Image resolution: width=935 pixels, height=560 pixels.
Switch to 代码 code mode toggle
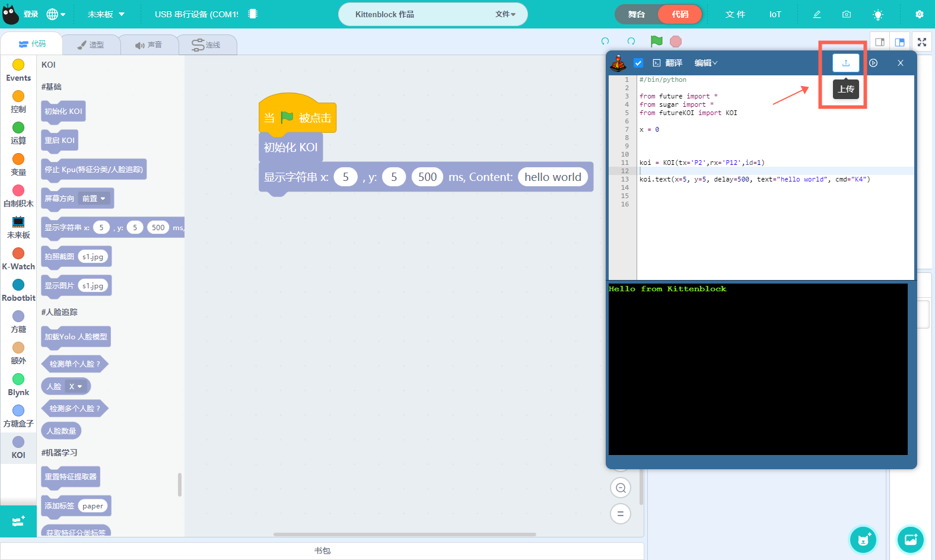[x=680, y=14]
